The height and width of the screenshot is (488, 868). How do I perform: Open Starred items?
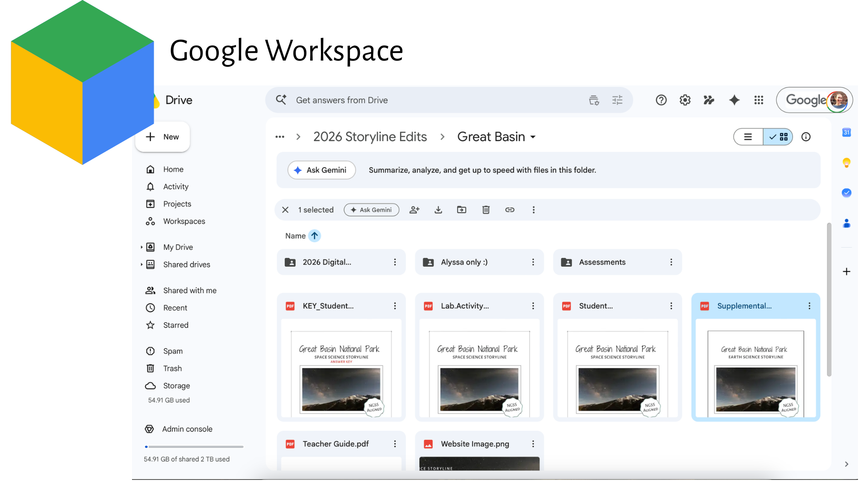[x=175, y=325]
